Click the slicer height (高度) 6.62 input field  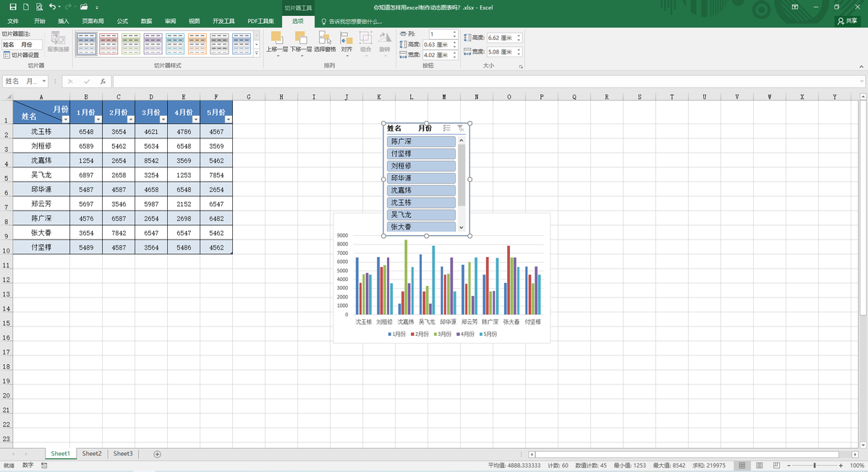[501, 38]
